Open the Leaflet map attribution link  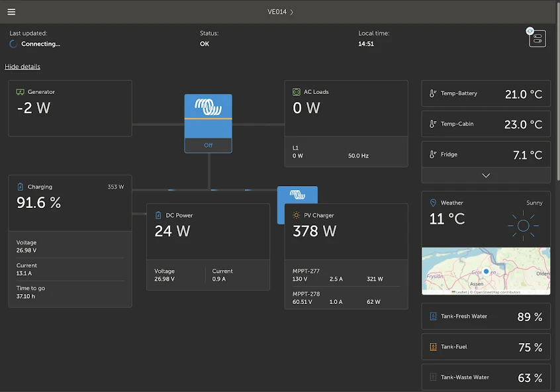tap(461, 292)
